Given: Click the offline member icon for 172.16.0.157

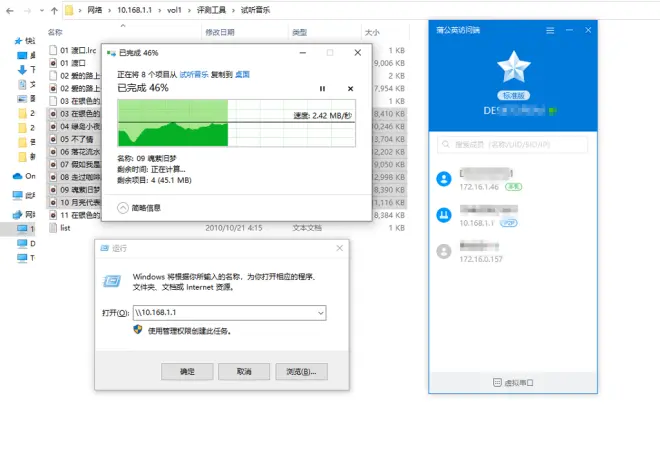Looking at the screenshot, I should click(x=444, y=251).
